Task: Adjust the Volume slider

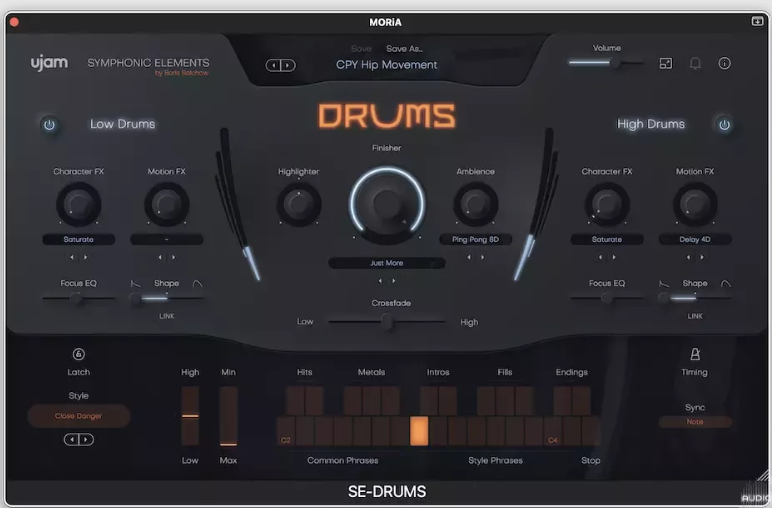Action: [x=606, y=63]
